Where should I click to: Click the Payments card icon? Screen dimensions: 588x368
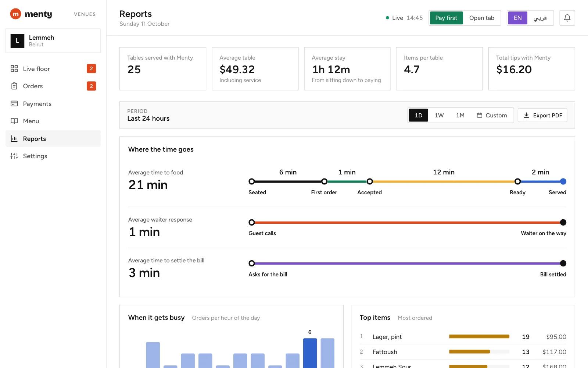point(14,103)
